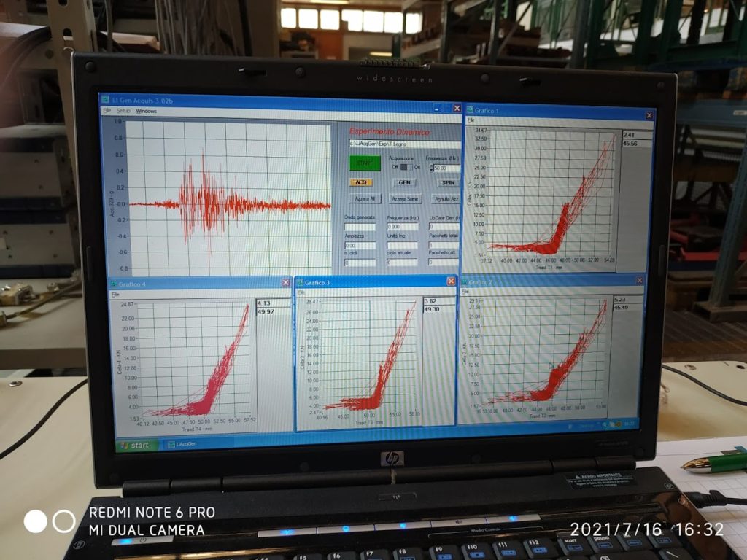Select the SPIN mode button

point(447,183)
